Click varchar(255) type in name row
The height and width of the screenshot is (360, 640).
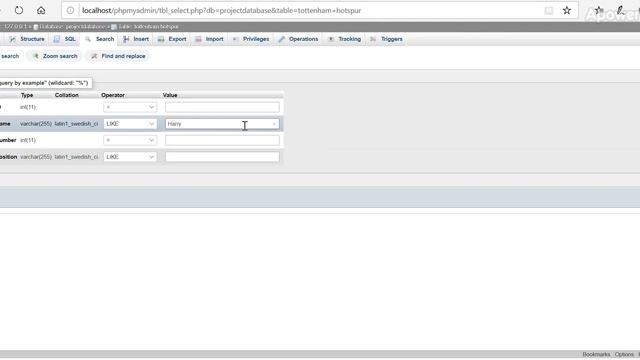[36, 124]
